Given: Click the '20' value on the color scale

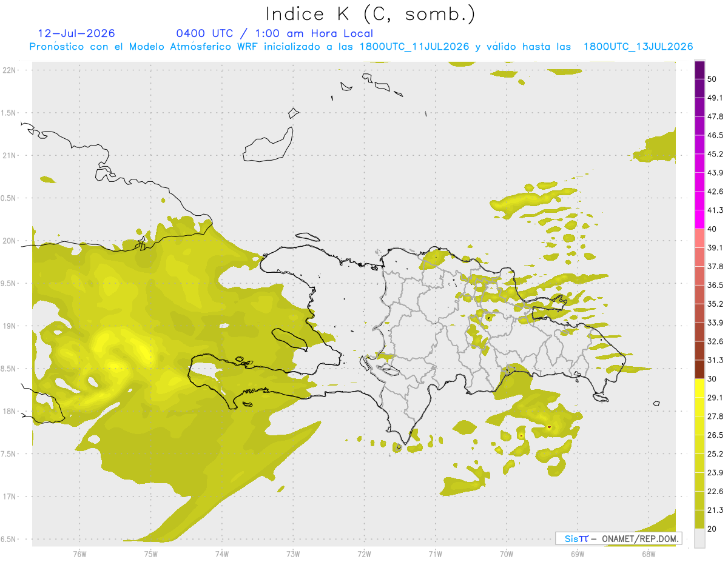Looking at the screenshot, I should 712,530.
